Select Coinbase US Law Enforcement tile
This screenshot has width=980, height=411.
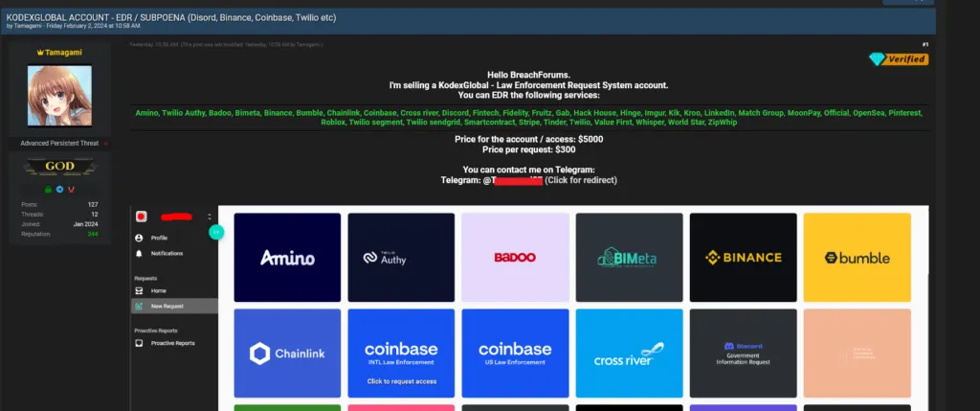(x=515, y=353)
